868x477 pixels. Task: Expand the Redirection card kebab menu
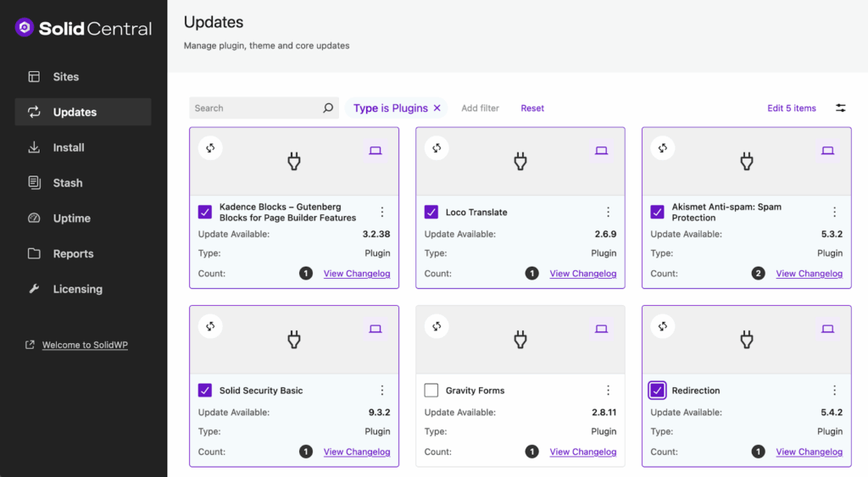(834, 391)
